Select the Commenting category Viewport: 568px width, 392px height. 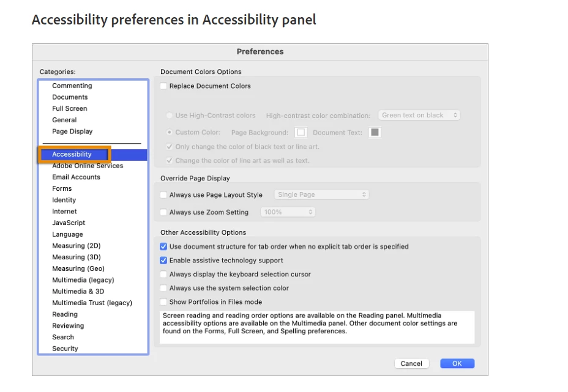point(72,86)
